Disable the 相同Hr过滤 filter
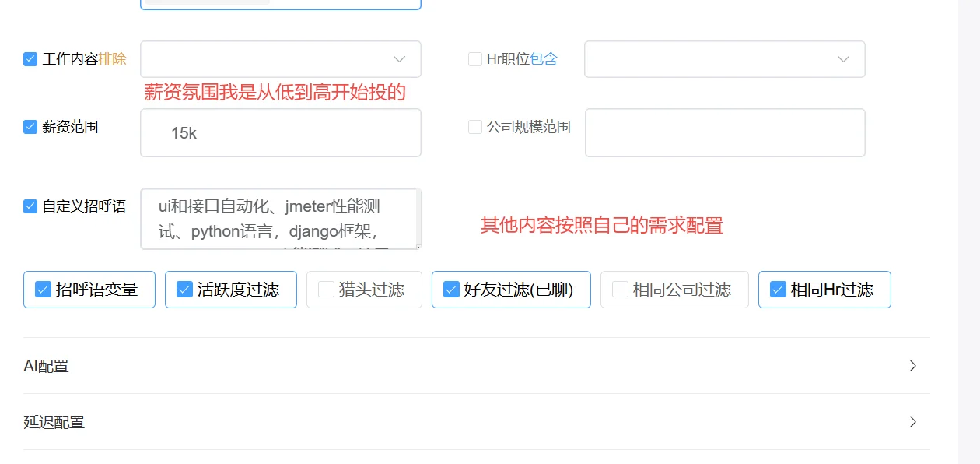This screenshot has width=980, height=464. [777, 289]
